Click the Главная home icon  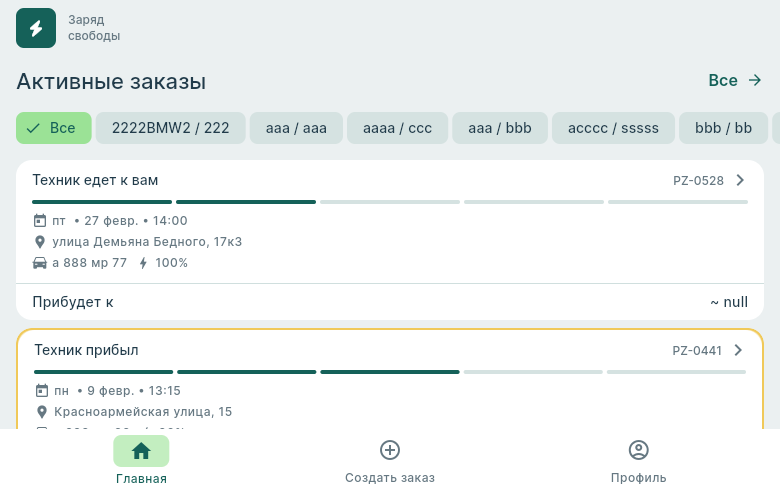point(141,451)
